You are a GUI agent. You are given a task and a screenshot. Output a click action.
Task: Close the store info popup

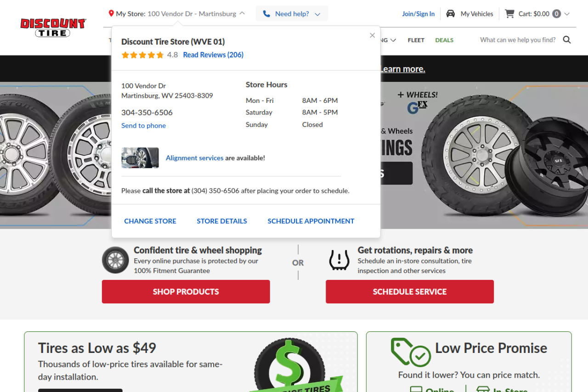(372, 35)
